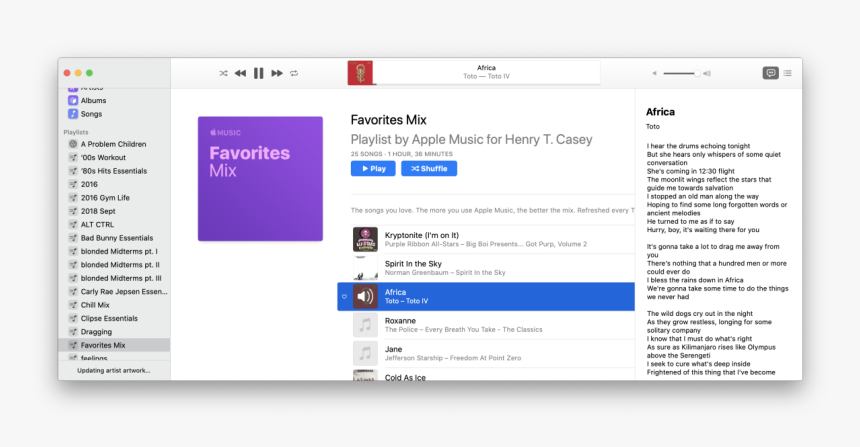
Task: Click the Africa title in lyrics panel
Action: click(660, 112)
